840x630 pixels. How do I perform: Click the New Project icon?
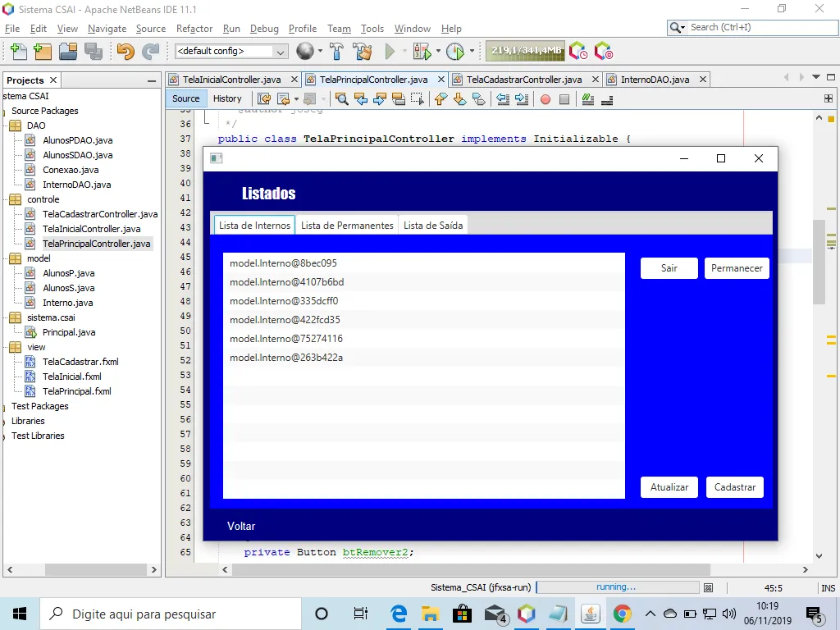(x=43, y=52)
